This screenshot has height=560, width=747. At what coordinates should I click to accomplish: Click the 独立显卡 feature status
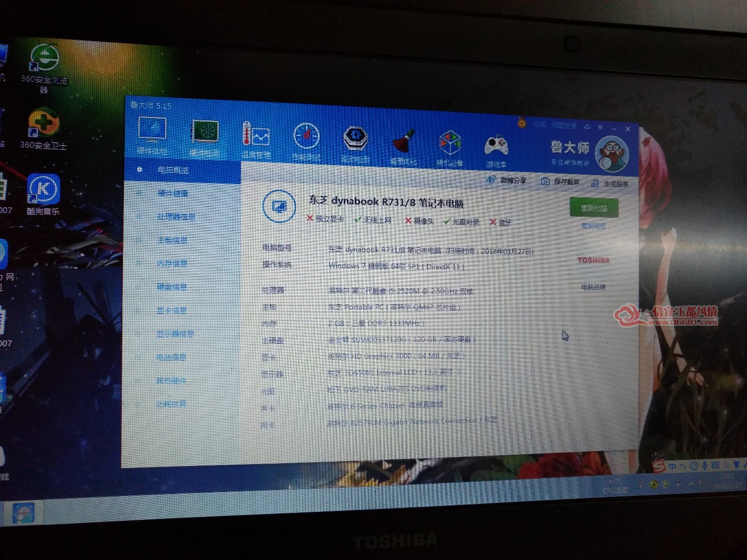click(x=325, y=219)
